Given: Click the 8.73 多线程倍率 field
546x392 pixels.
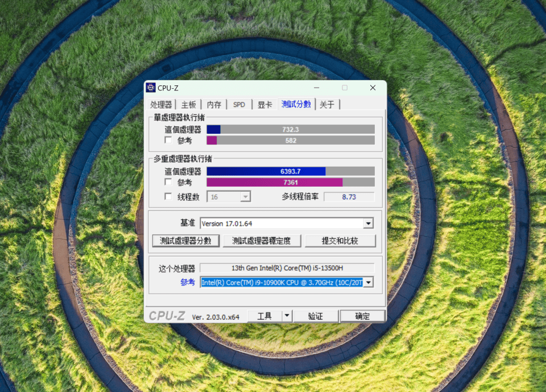Looking at the screenshot, I should [x=349, y=197].
